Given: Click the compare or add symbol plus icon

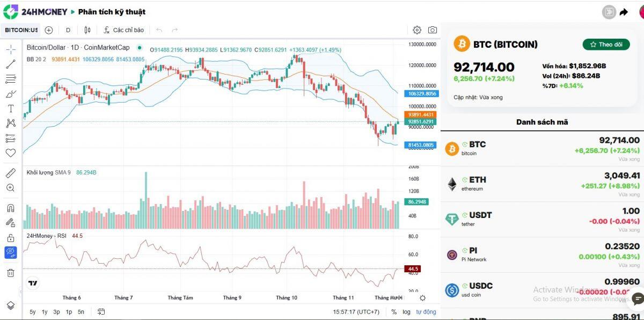Looking at the screenshot, I should [x=49, y=30].
